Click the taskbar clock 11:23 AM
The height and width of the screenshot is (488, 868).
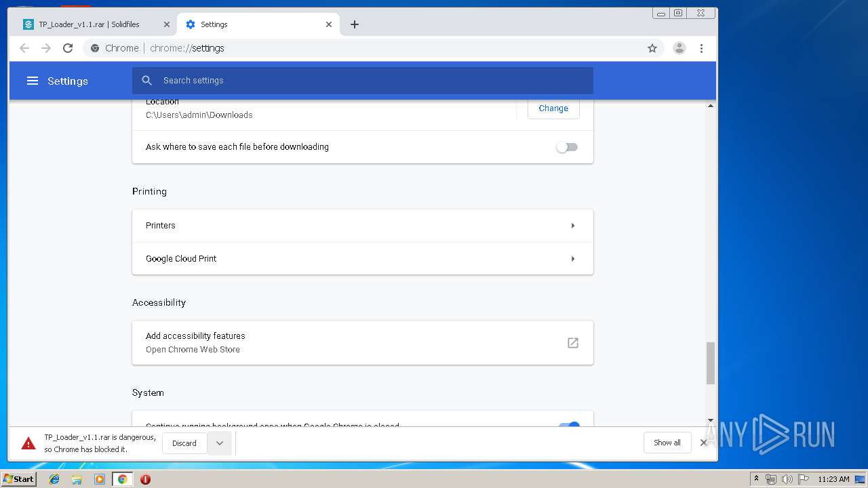(x=833, y=479)
